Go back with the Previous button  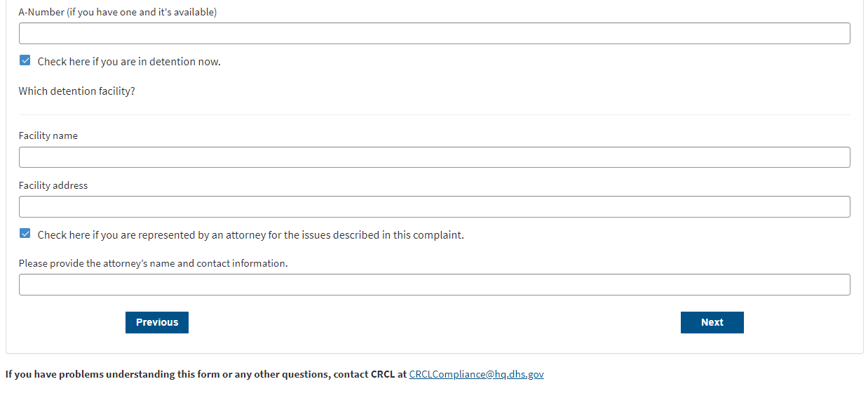pyautogui.click(x=157, y=322)
